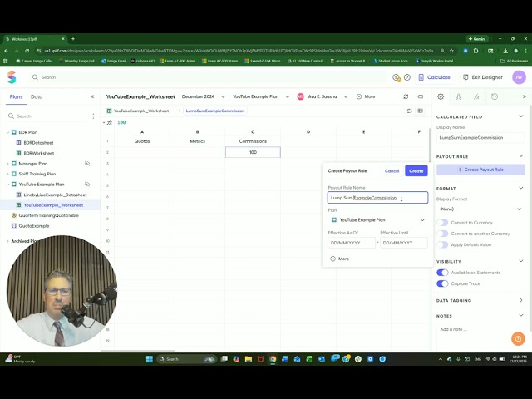Open the Windows Start menu
The height and width of the screenshot is (399, 532).
click(150, 359)
